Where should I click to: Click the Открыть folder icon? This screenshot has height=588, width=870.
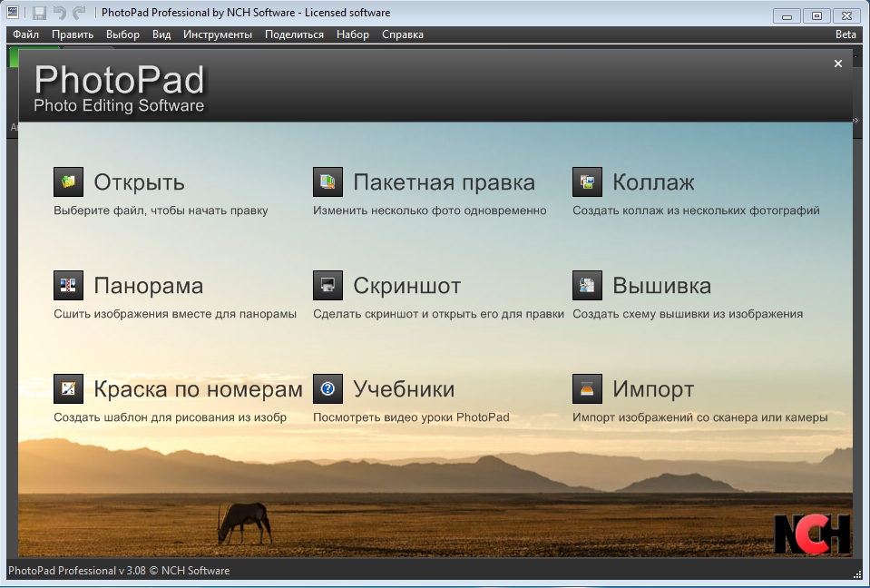[x=68, y=182]
